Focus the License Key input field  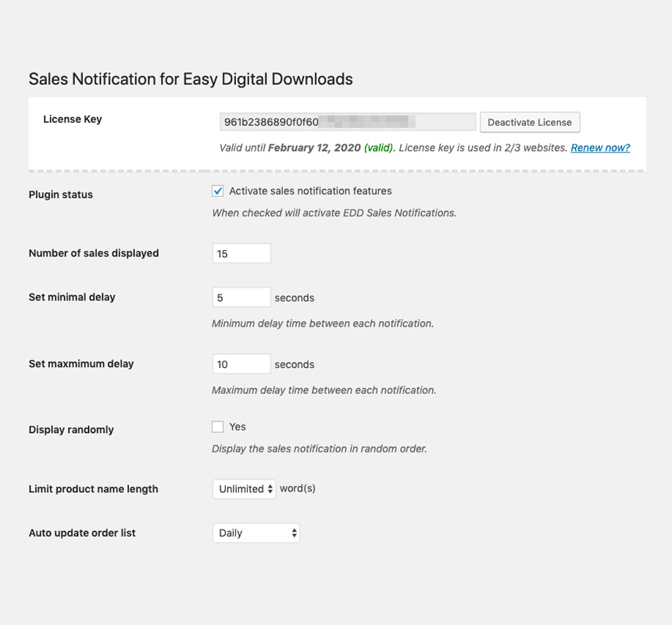(348, 122)
